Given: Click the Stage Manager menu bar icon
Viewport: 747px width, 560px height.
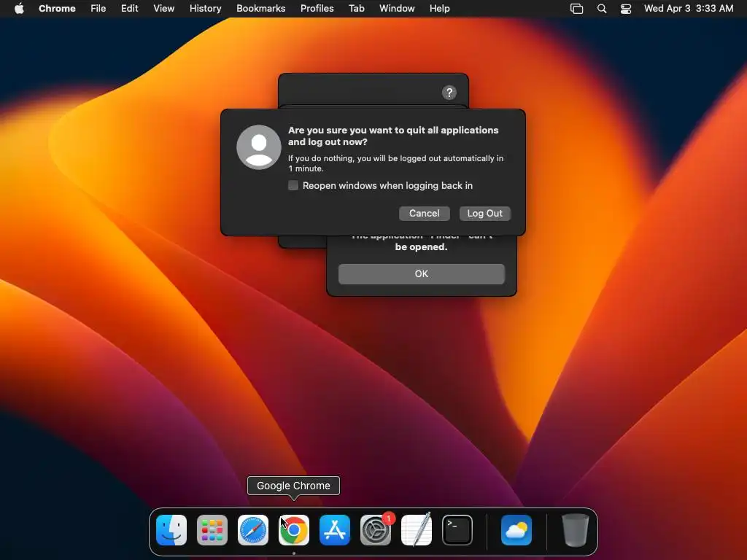Looking at the screenshot, I should 576,9.
